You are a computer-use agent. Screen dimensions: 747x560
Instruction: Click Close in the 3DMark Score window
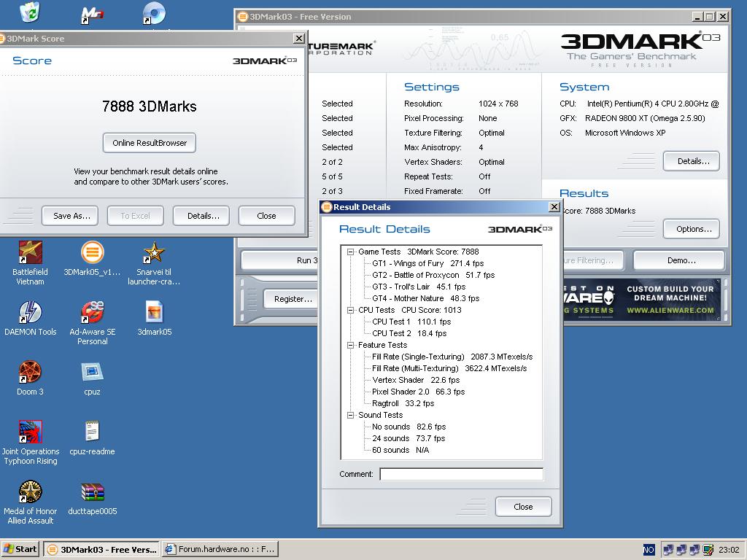tap(266, 216)
